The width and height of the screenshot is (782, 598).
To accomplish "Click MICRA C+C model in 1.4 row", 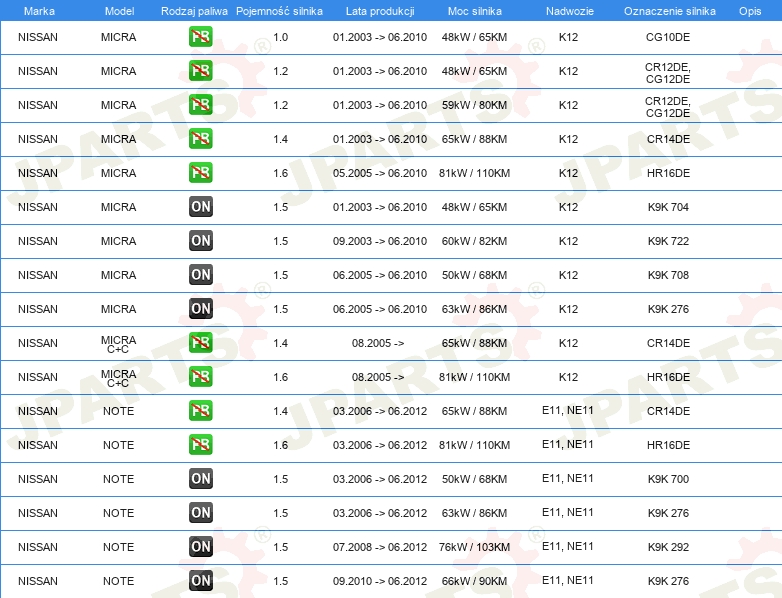I will click(x=118, y=344).
